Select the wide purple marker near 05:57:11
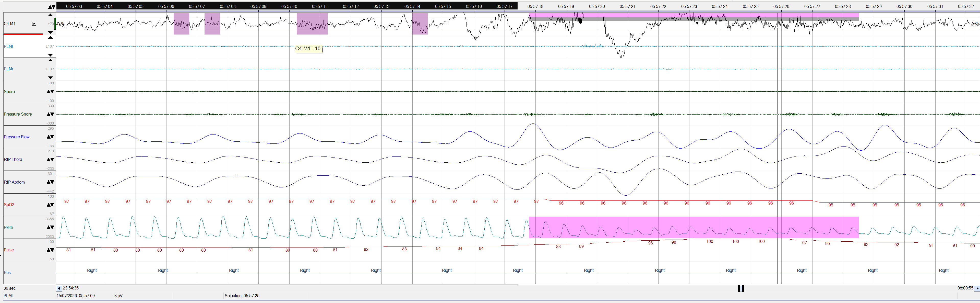The image size is (980, 303). point(312,24)
